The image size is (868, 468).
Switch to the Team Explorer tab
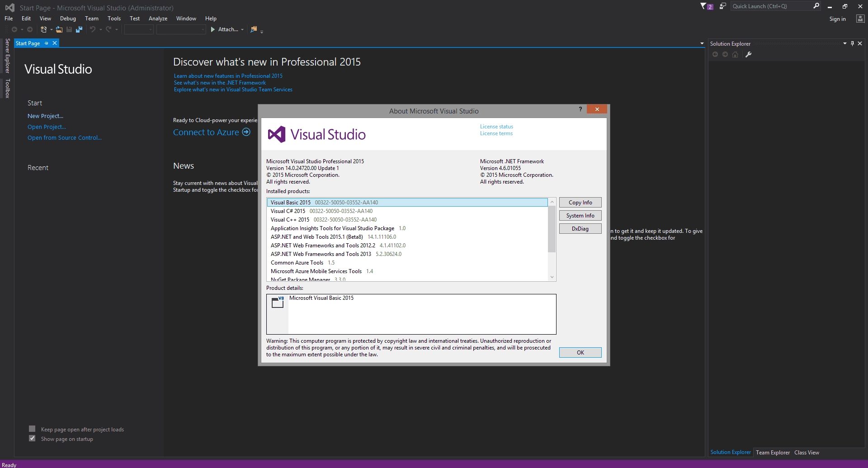click(773, 453)
